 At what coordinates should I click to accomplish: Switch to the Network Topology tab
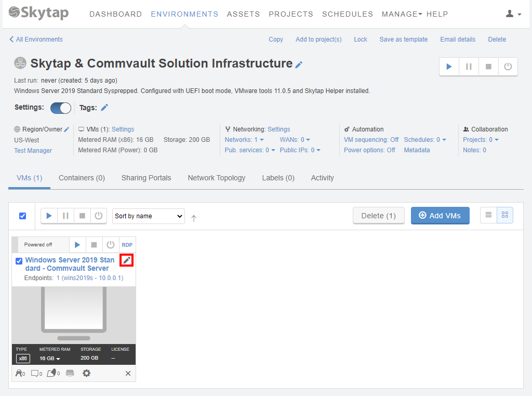(x=217, y=178)
